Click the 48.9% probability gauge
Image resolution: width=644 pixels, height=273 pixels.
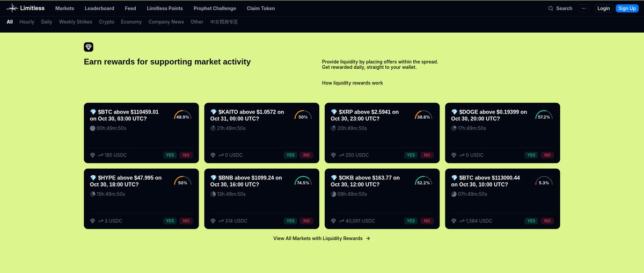[182, 116]
